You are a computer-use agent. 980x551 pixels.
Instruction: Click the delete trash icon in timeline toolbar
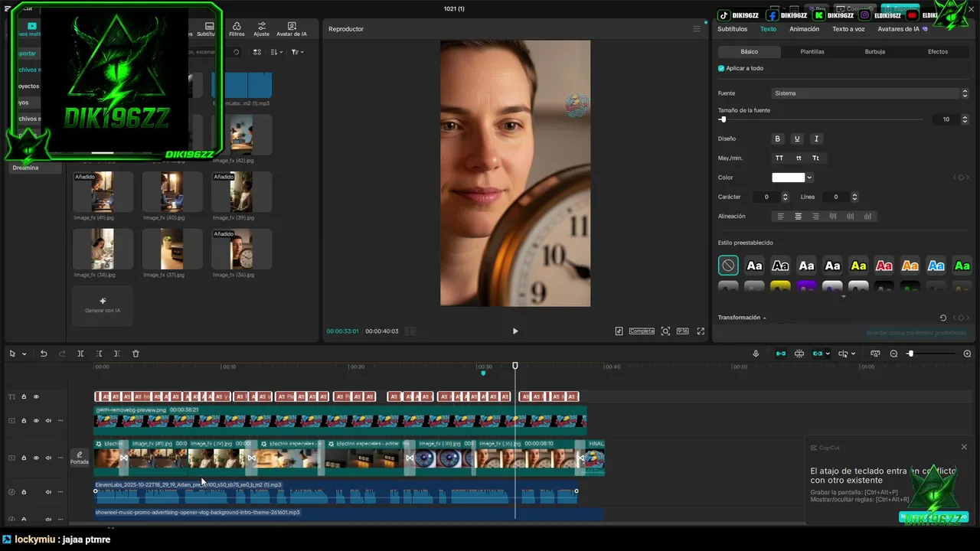pyautogui.click(x=136, y=354)
